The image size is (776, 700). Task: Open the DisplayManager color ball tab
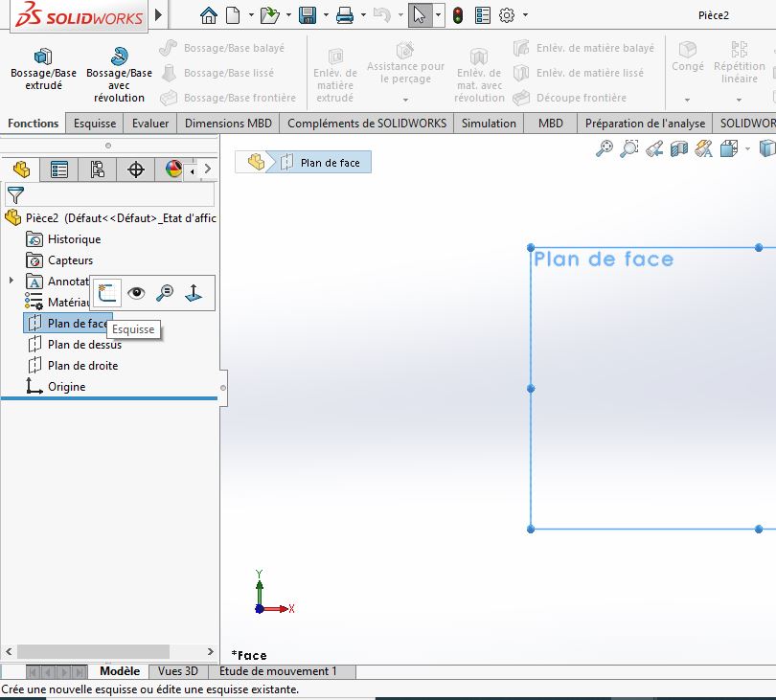tap(173, 169)
